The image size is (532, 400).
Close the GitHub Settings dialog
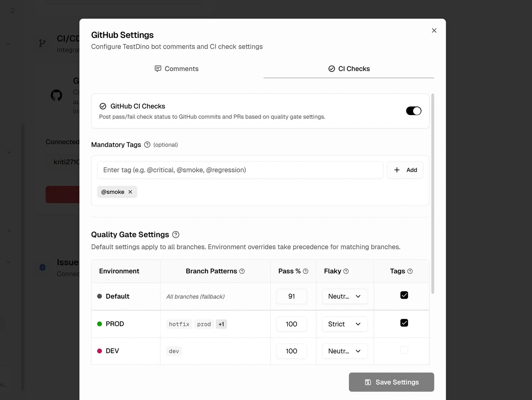tap(434, 30)
